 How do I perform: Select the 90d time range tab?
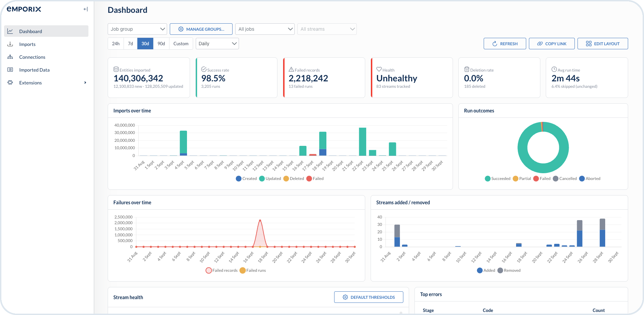(x=161, y=44)
